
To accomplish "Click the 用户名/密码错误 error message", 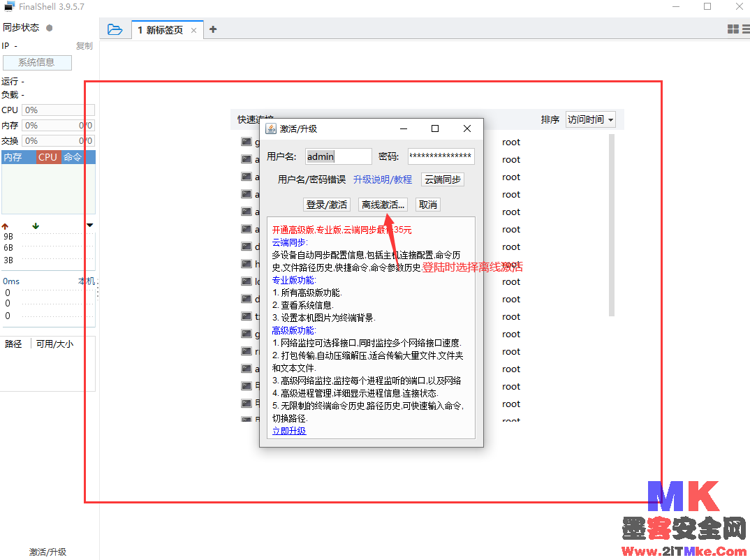I will (x=312, y=179).
